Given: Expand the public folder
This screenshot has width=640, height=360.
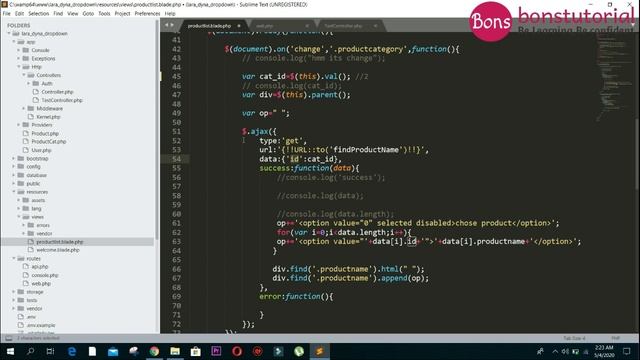Looking at the screenshot, I should point(14,183).
